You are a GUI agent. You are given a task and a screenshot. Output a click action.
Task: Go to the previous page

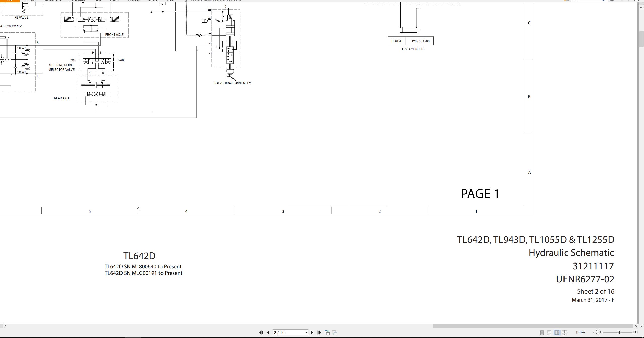268,332
